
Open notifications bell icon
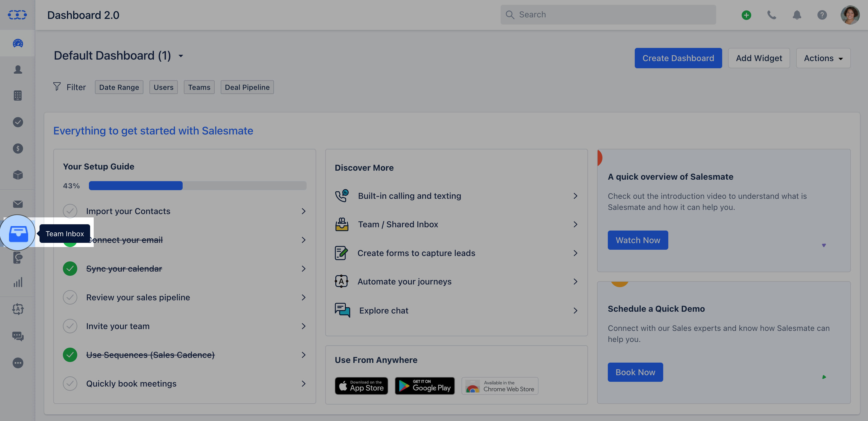click(x=796, y=15)
